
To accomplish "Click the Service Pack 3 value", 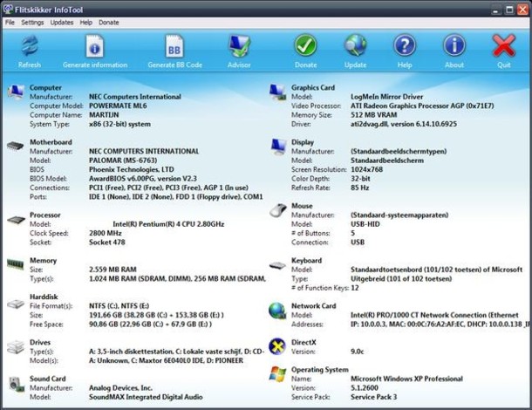I will pyautogui.click(x=373, y=397).
